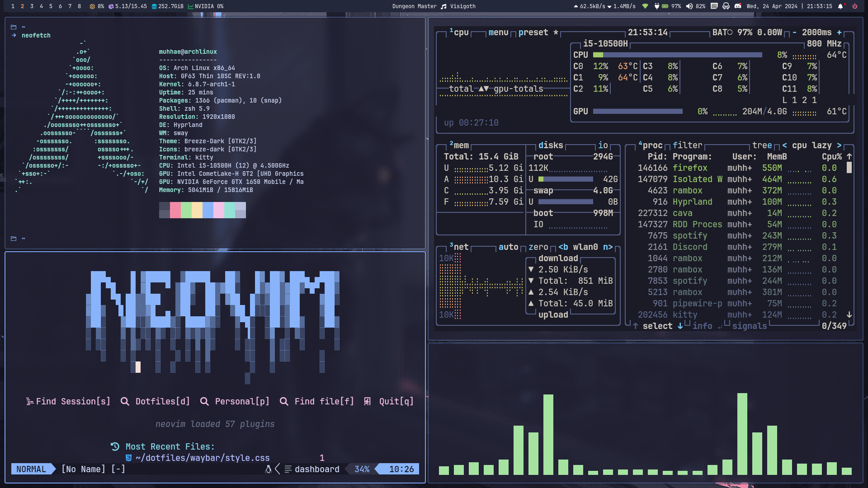Toggle zero in btop net box
868x488 pixels.
tap(538, 247)
